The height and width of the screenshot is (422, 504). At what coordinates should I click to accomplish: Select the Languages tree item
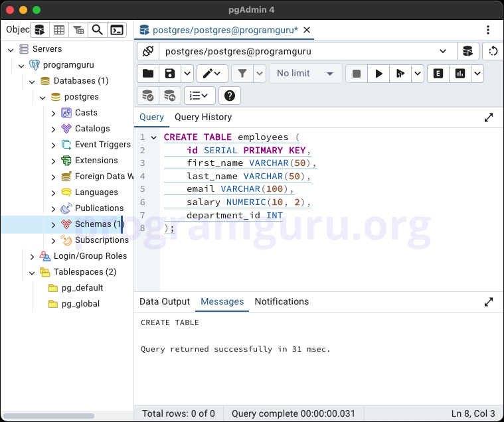(96, 192)
